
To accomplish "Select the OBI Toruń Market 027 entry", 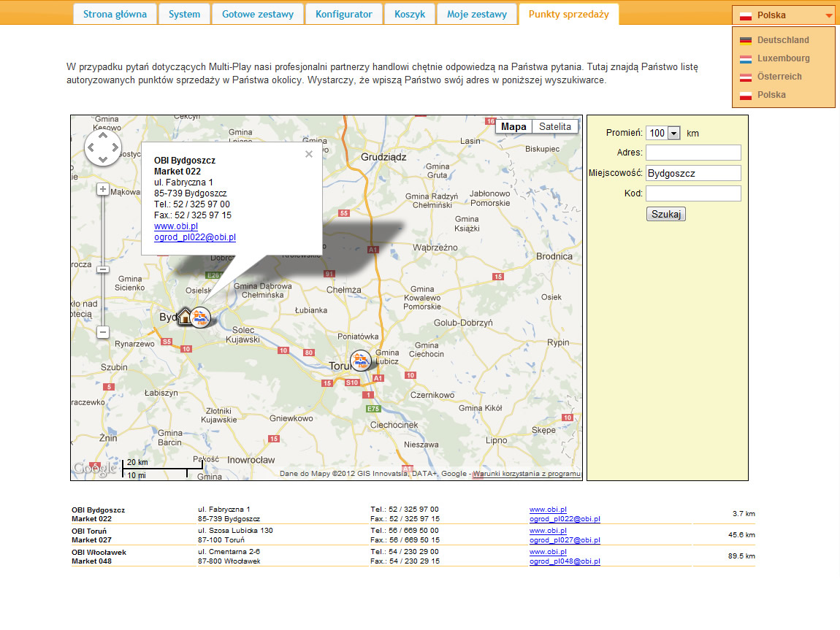I will click(x=91, y=536).
